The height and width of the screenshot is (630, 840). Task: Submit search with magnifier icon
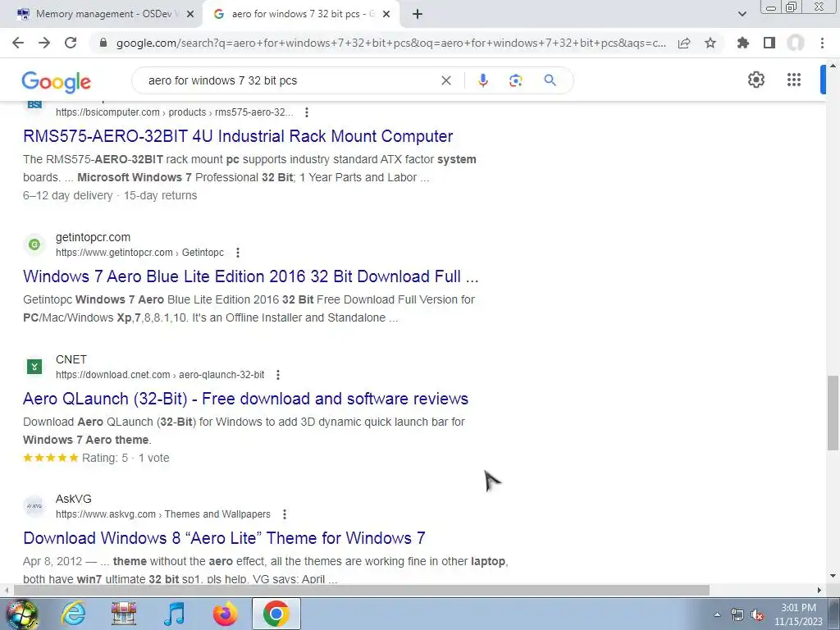pyautogui.click(x=550, y=80)
